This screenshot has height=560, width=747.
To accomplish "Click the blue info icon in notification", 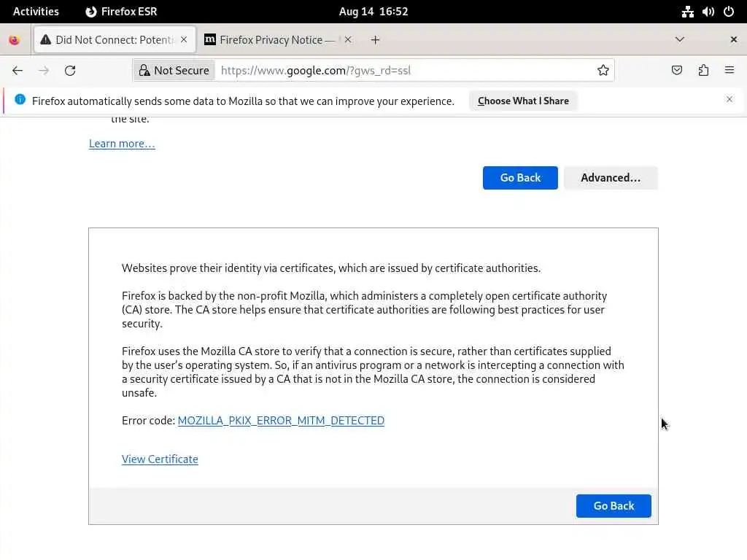I will click(20, 99).
